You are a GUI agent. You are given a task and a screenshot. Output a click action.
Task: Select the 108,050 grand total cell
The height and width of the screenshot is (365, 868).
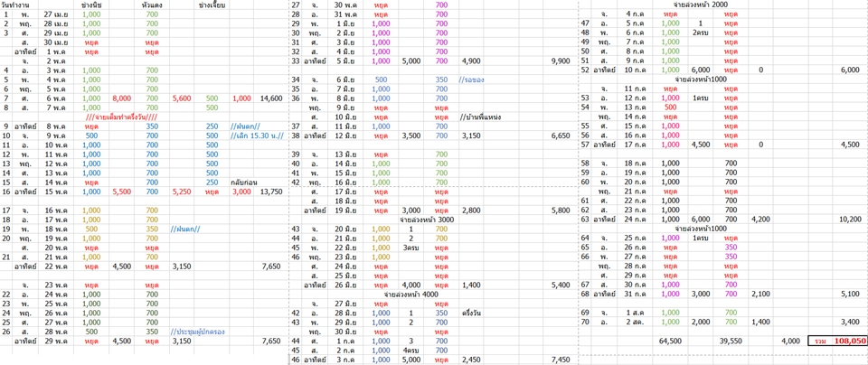[x=849, y=342]
